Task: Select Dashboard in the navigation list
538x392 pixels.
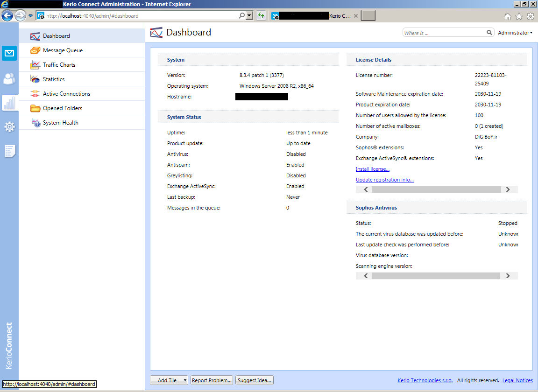Action: tap(82, 35)
